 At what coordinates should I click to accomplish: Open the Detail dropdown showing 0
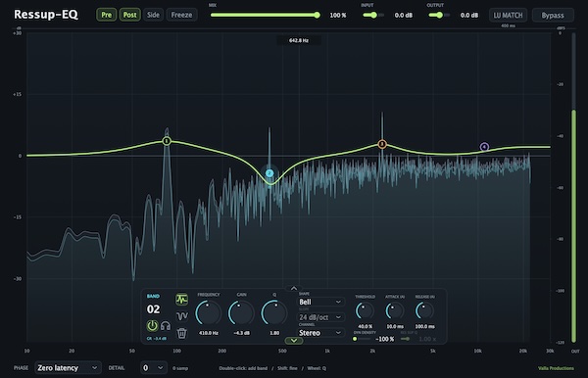click(154, 368)
